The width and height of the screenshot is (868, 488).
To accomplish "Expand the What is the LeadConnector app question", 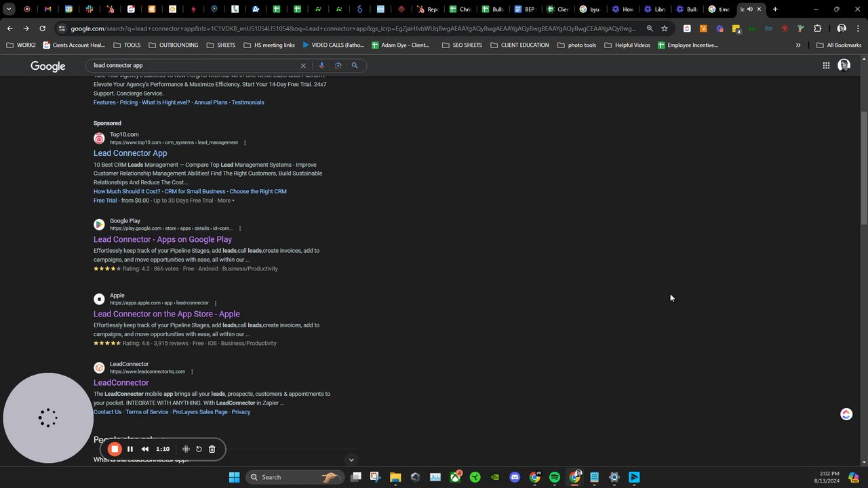I will (351, 460).
